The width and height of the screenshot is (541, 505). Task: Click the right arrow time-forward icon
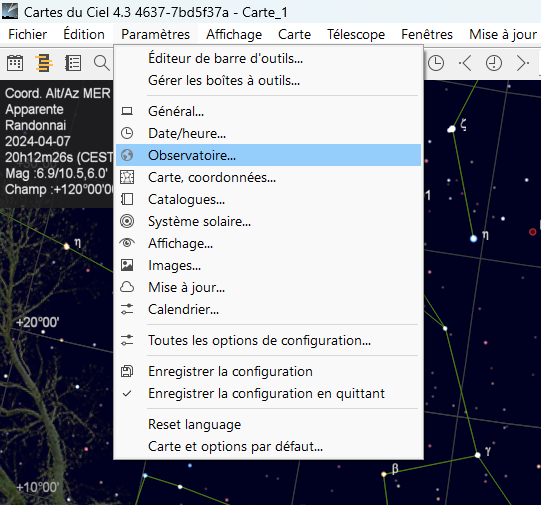(522, 63)
